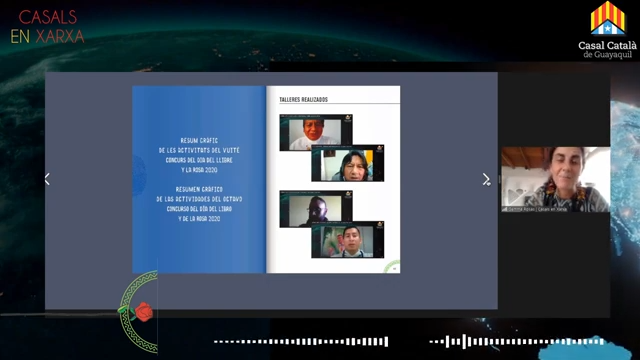Open the bottom workshop screenshot of man speaking

pos(347,240)
